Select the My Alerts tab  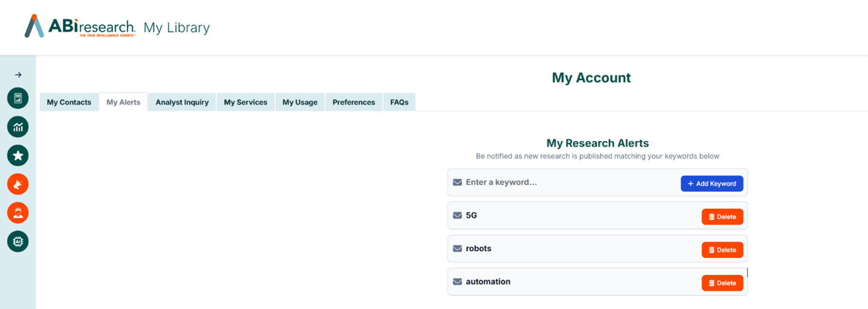pos(123,102)
